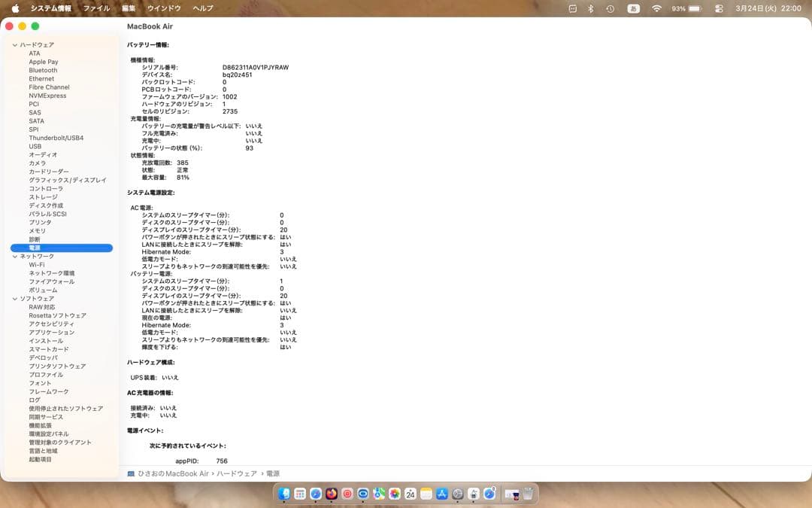Open Finder from the Dock
Image resolution: width=812 pixels, height=508 pixels.
click(x=283, y=494)
